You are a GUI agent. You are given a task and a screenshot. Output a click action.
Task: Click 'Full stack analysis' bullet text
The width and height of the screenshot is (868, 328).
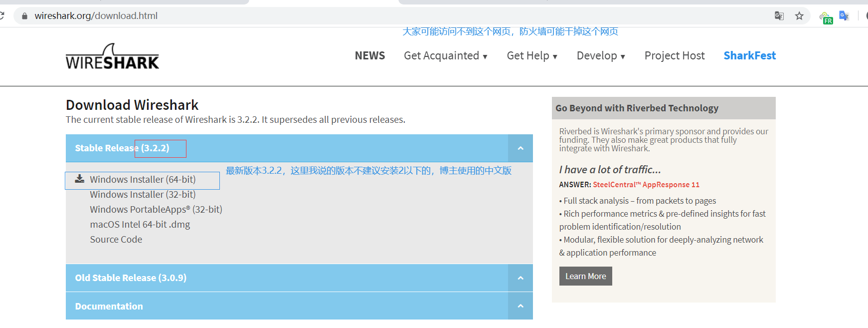point(638,201)
